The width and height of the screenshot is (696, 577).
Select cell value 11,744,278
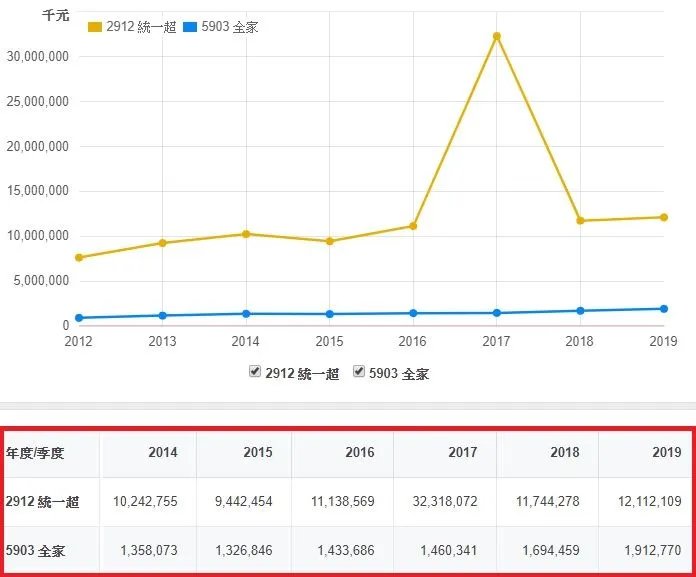pos(547,502)
